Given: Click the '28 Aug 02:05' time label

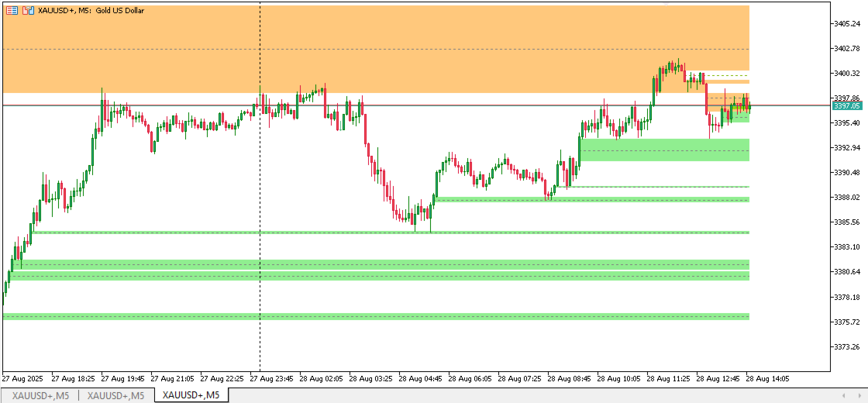Looking at the screenshot, I should (322, 379).
